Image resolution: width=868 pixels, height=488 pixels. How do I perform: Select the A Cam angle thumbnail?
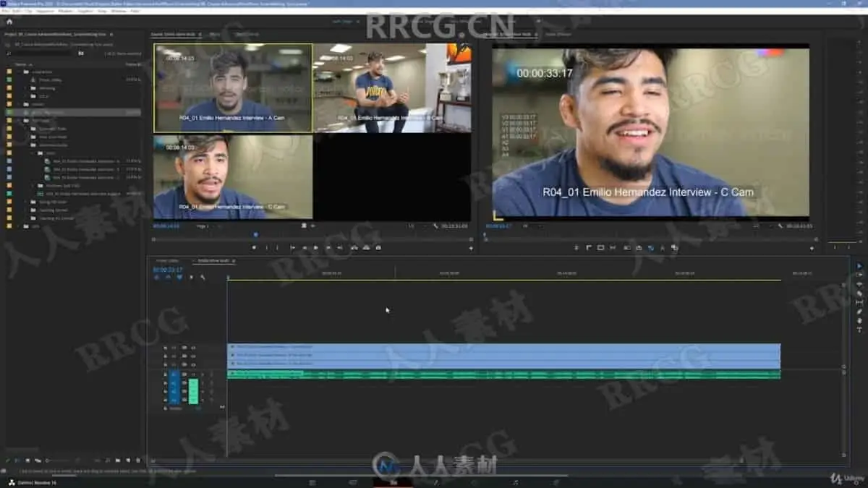coord(233,87)
